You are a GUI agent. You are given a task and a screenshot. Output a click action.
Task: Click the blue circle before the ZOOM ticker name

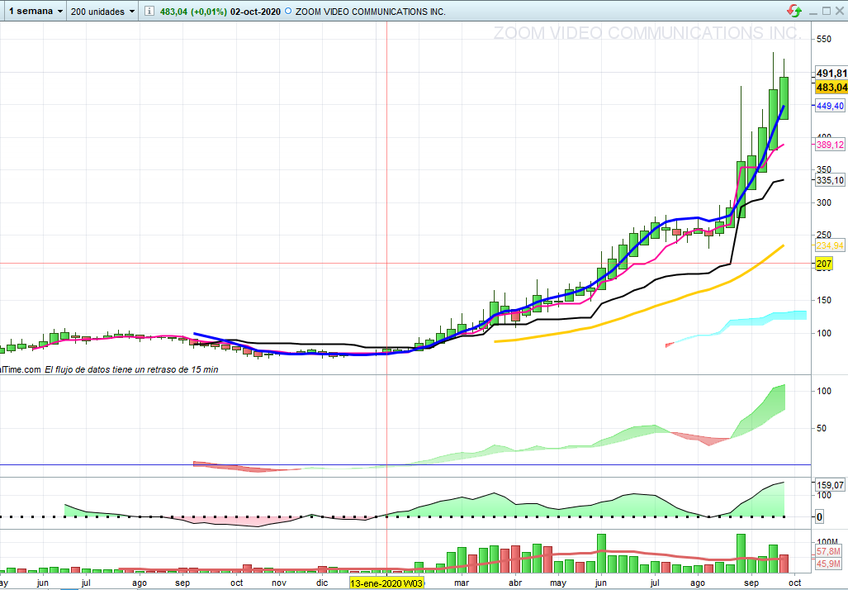pyautogui.click(x=288, y=11)
